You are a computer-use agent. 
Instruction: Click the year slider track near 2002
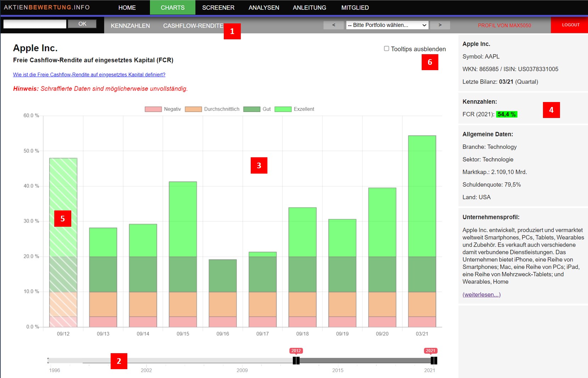point(146,361)
